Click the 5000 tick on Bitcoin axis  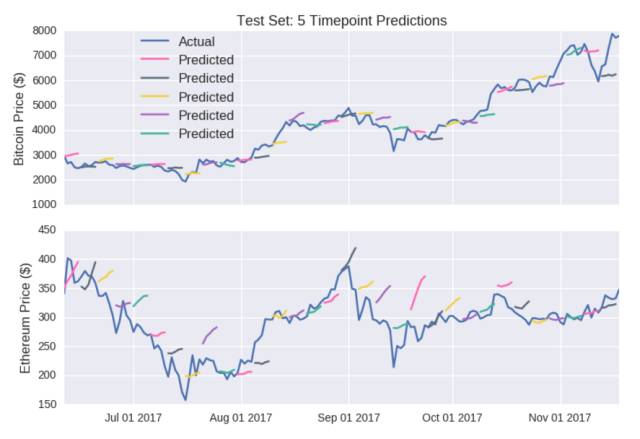pyautogui.click(x=44, y=105)
